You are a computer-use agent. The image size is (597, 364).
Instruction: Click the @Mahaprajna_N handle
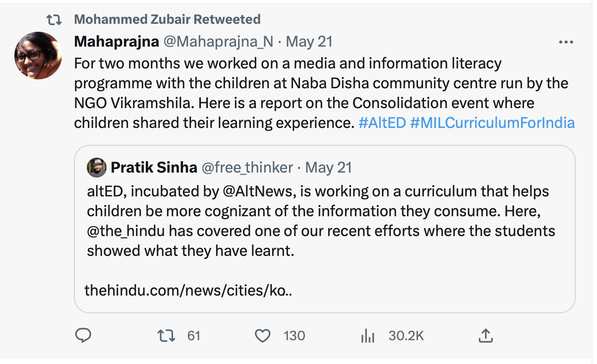tap(218, 42)
